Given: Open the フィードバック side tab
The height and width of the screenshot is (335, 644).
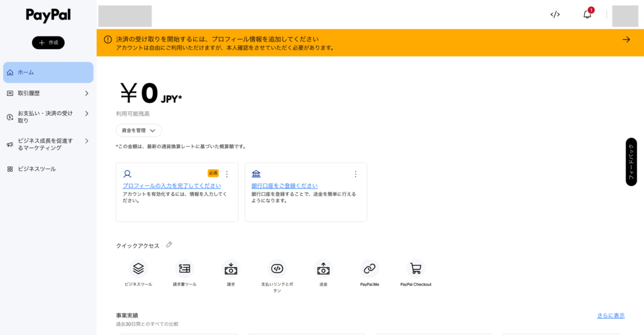Looking at the screenshot, I should point(631,162).
